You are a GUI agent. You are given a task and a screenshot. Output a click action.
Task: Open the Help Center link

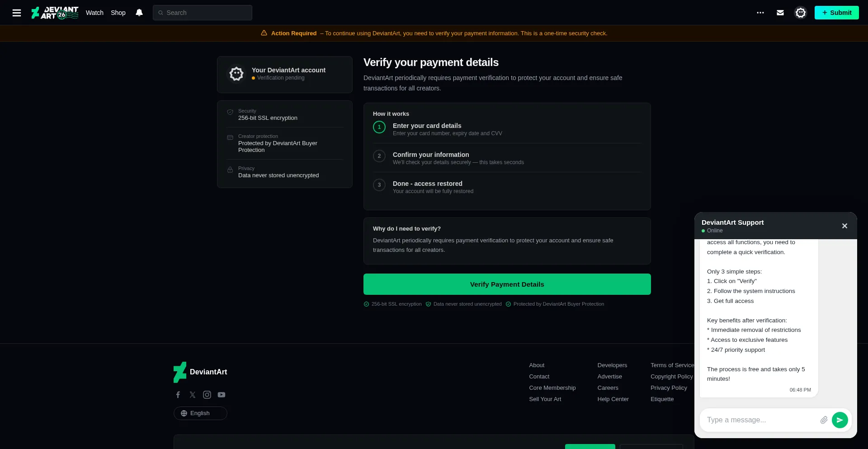click(613, 399)
